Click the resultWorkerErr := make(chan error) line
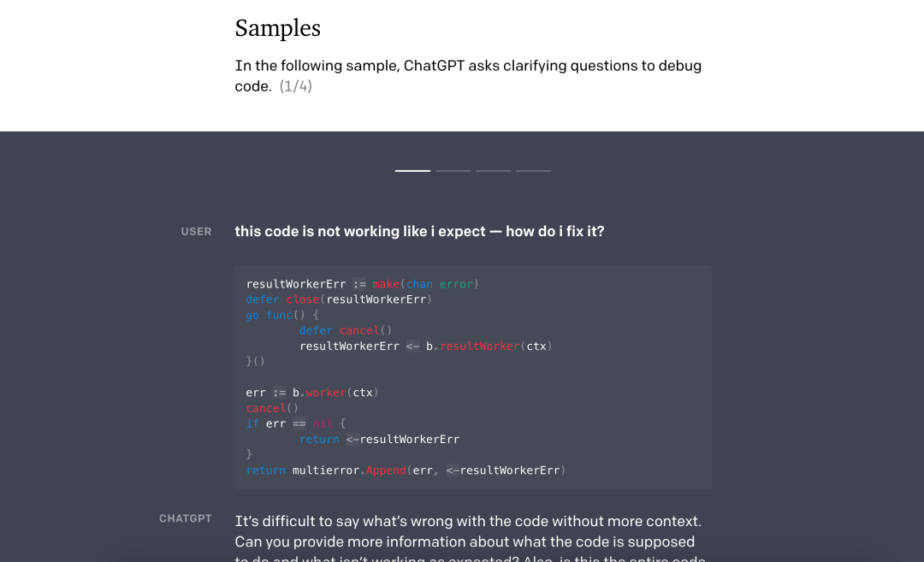Screen dimensions: 924x562 coord(362,284)
